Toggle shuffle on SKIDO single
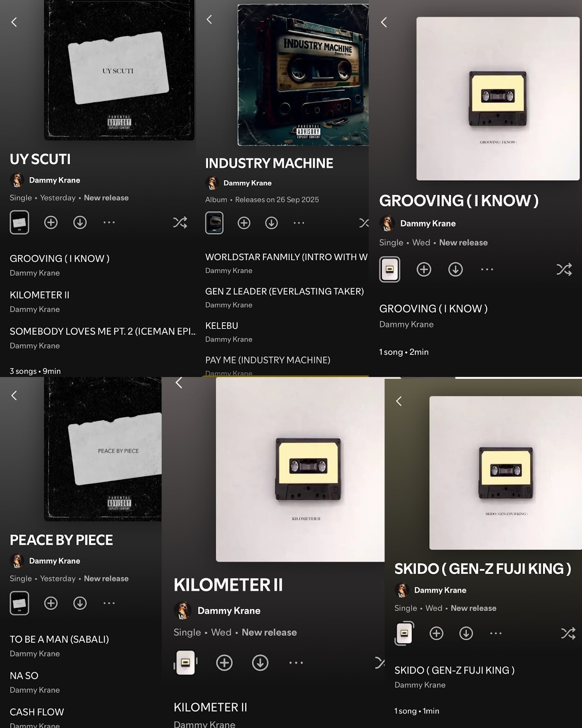 click(x=568, y=633)
